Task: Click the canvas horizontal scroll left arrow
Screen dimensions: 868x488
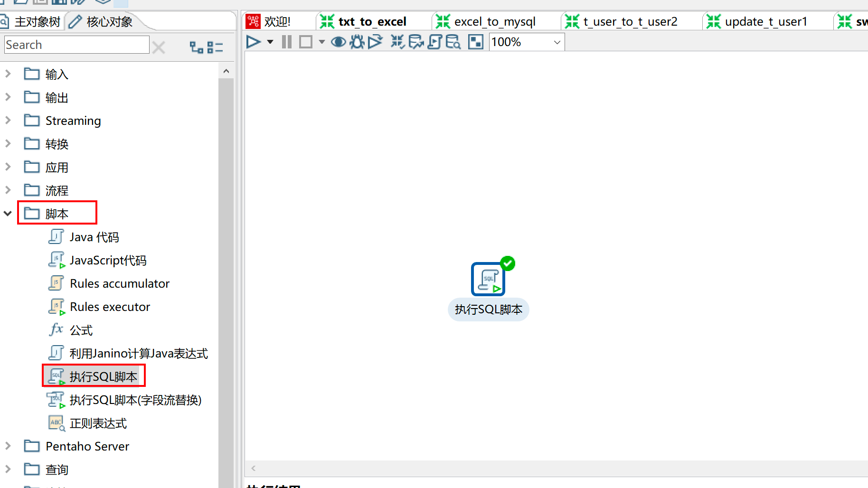Action: tap(254, 468)
